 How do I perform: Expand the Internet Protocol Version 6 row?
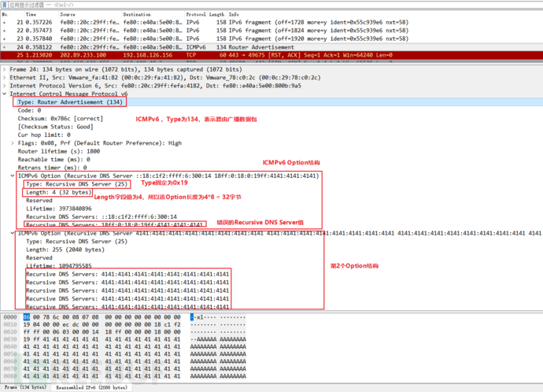(x=4, y=86)
